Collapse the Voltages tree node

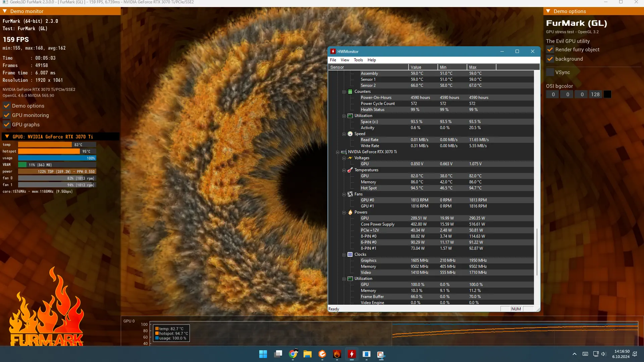(344, 158)
